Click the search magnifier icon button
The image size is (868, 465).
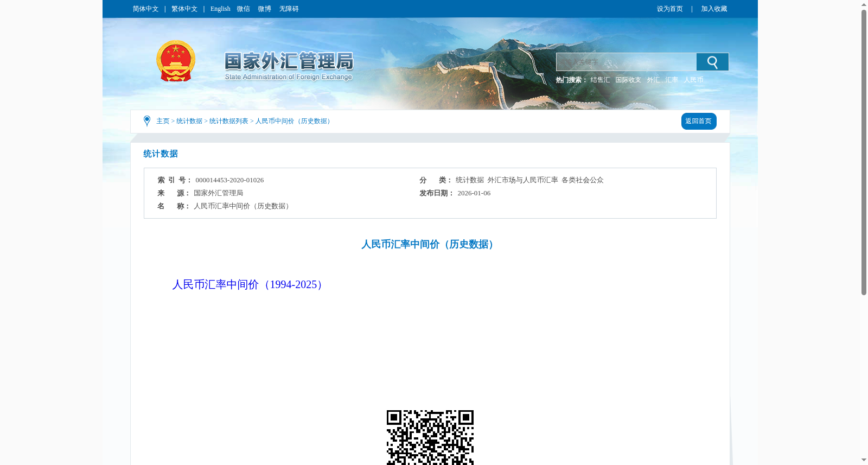pos(712,62)
